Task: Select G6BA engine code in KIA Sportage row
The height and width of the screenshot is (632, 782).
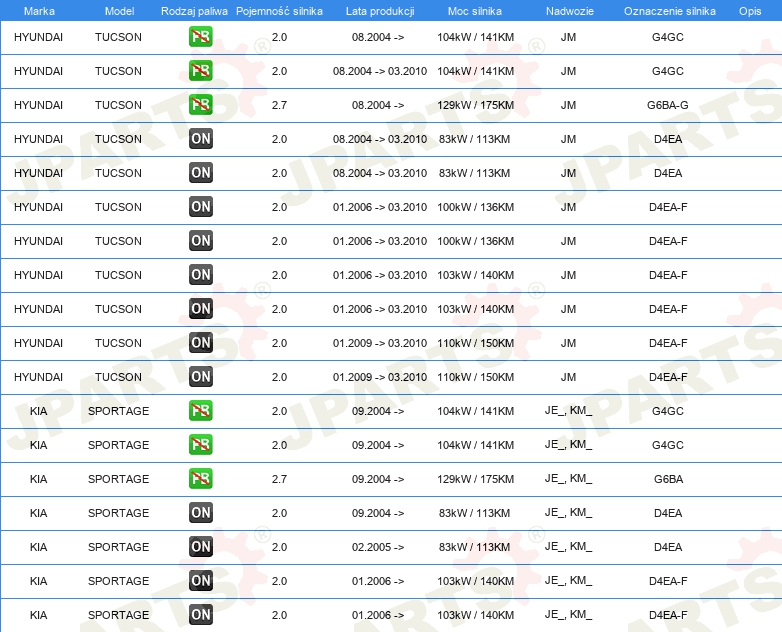Action: pos(668,479)
